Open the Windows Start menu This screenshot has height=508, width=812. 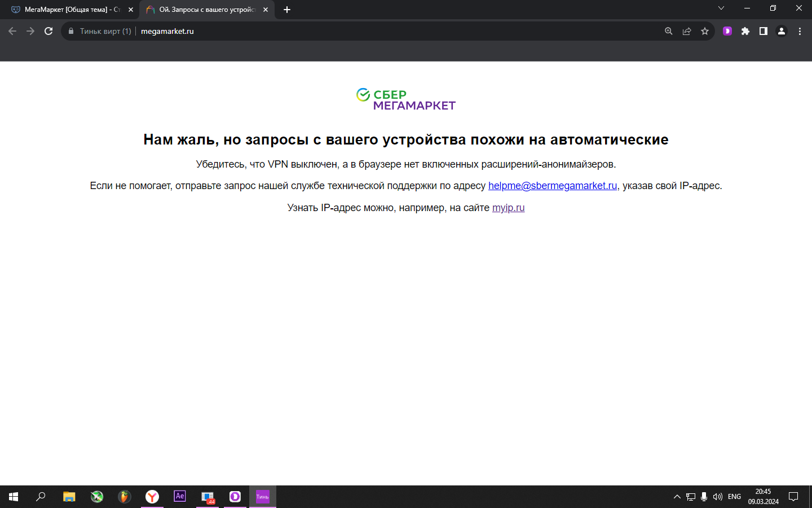14,497
